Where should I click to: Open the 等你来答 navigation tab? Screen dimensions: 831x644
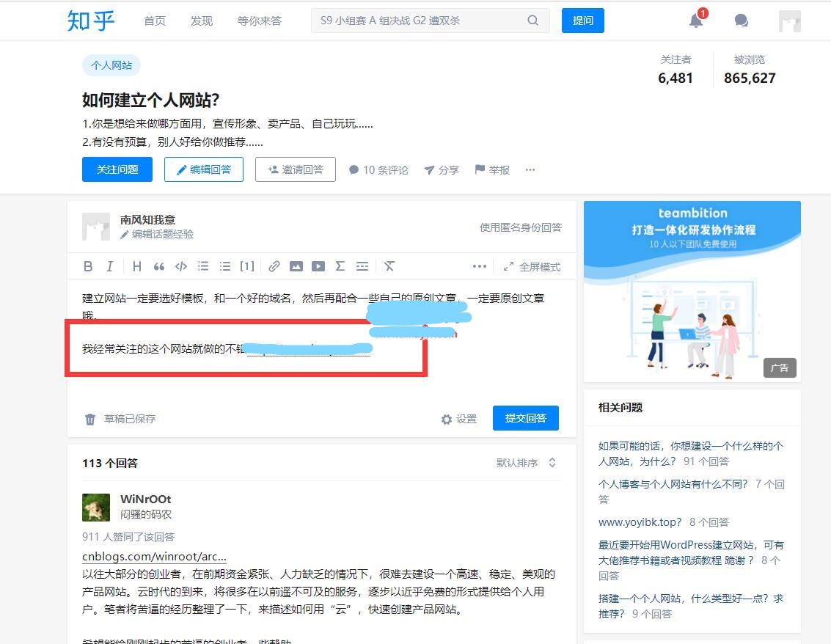(x=259, y=21)
